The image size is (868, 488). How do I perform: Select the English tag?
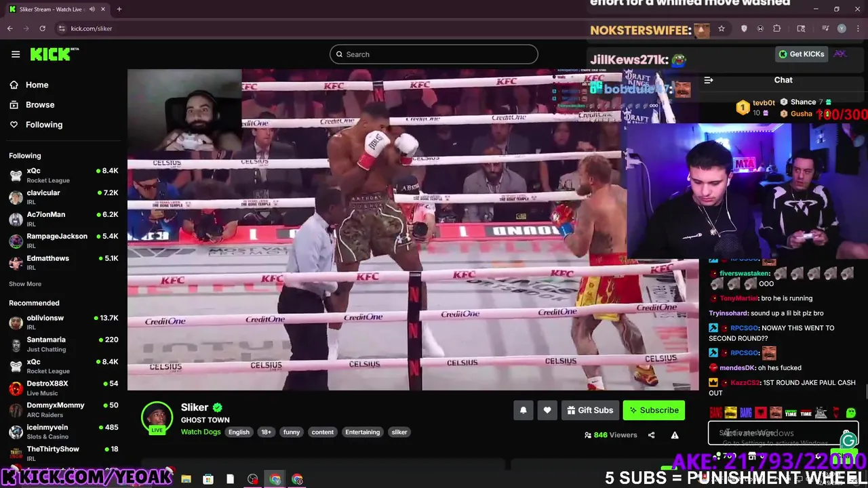239,432
